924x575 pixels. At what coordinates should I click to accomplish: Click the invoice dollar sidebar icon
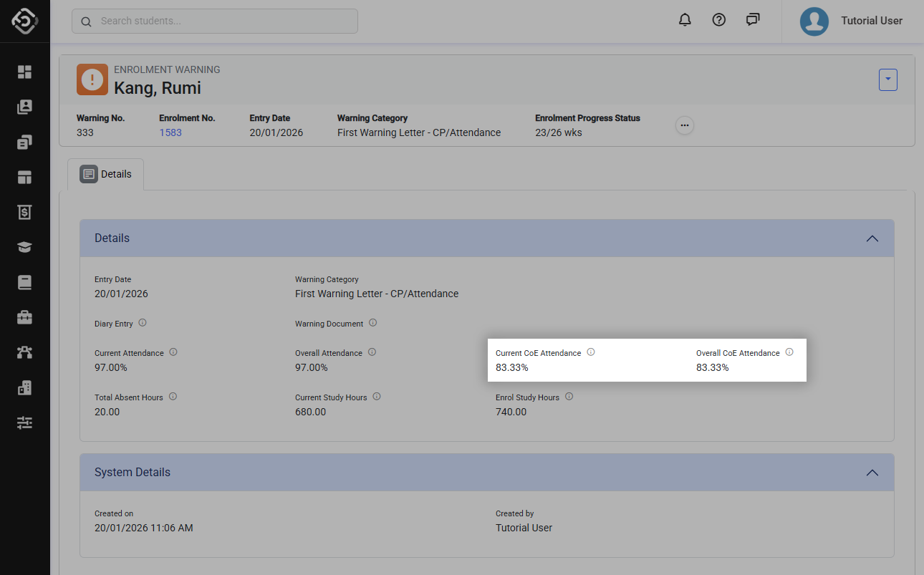coord(25,212)
